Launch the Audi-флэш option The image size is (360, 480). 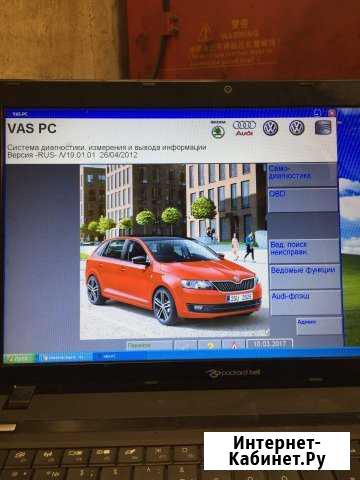coord(306,302)
